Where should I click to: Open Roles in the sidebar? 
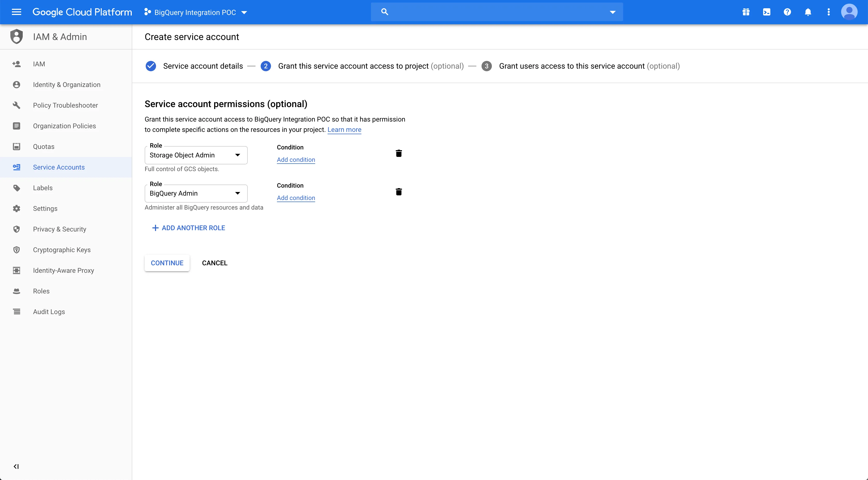tap(66, 291)
